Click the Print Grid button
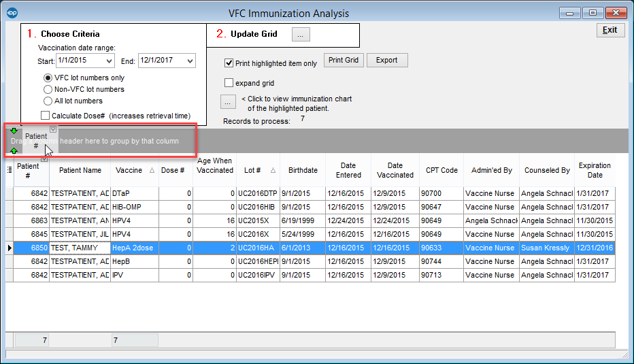The image size is (634, 364). (x=344, y=60)
